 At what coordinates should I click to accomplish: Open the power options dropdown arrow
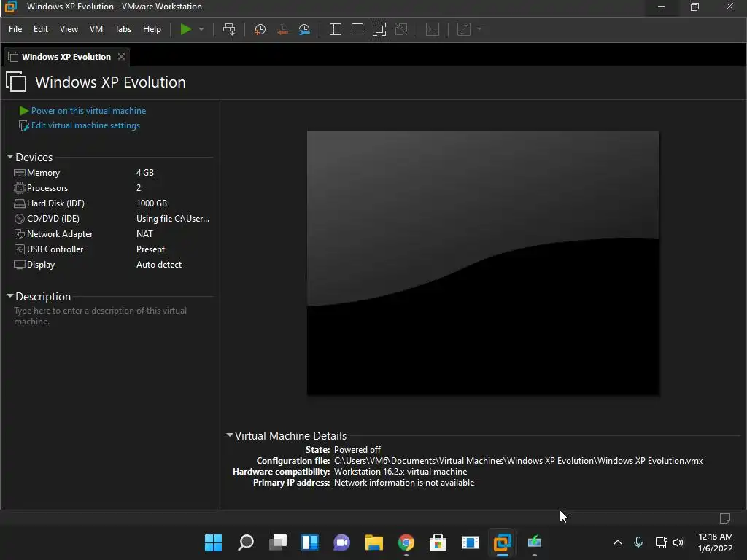201,29
